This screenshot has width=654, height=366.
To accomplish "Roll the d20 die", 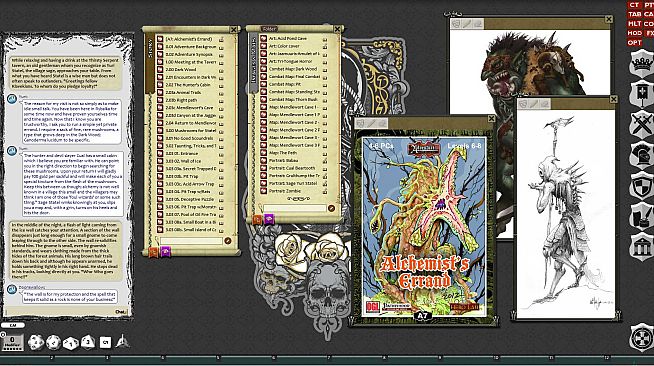I will [x=35, y=342].
